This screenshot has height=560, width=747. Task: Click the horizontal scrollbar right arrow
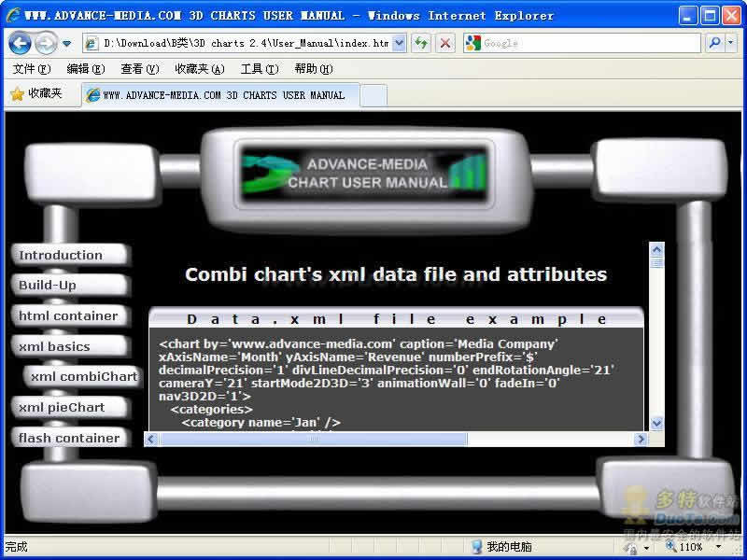pyautogui.click(x=641, y=439)
